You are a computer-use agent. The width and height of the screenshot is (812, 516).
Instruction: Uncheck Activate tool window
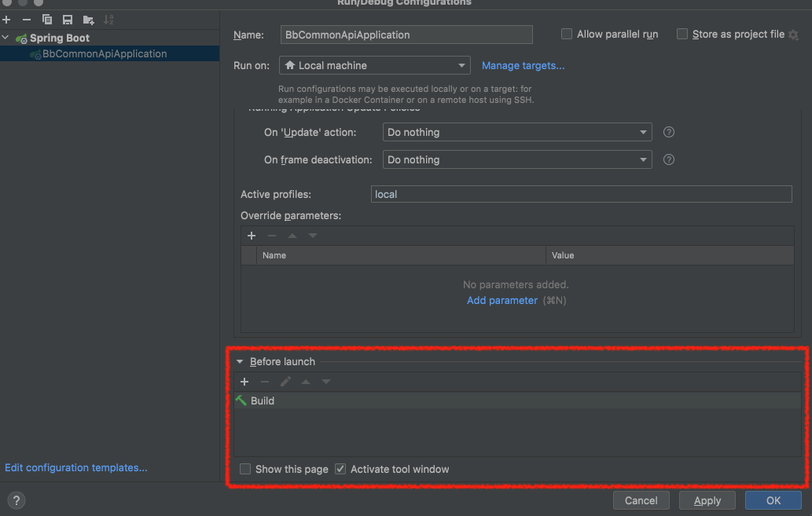coord(340,470)
